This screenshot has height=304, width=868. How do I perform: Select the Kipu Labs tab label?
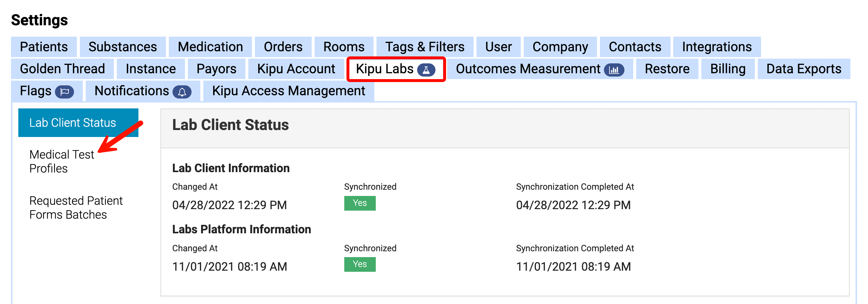pos(385,69)
